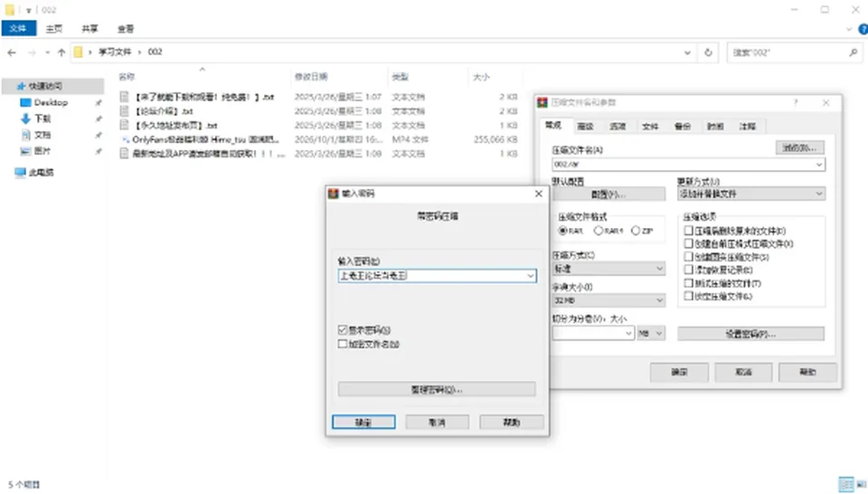Select first txt file icon dated 1:07
This screenshot has height=494, width=868.
125,97
